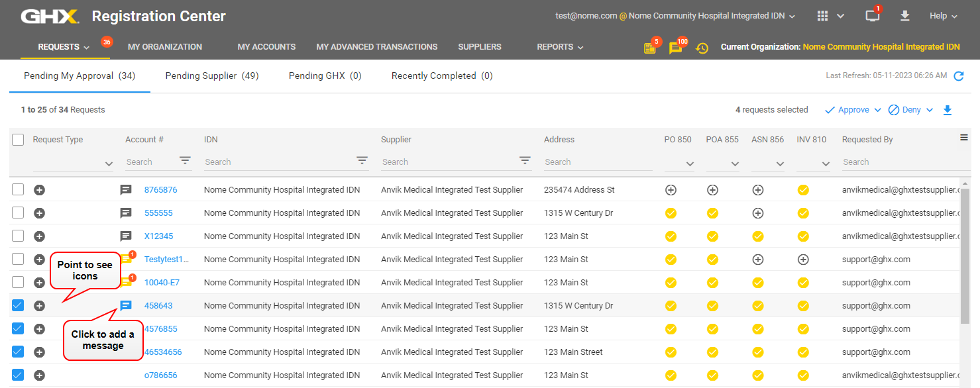Click the monitor notification icon in header
The image size is (980, 388).
click(873, 16)
